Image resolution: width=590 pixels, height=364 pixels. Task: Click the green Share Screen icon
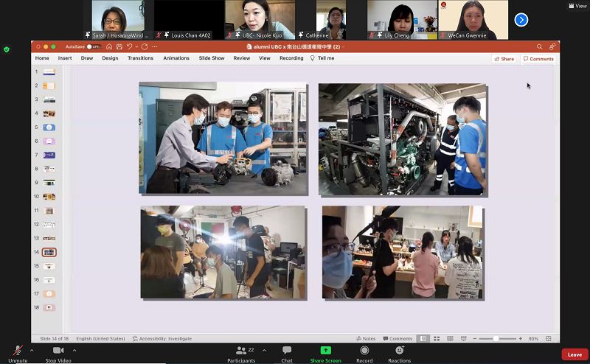click(x=325, y=351)
